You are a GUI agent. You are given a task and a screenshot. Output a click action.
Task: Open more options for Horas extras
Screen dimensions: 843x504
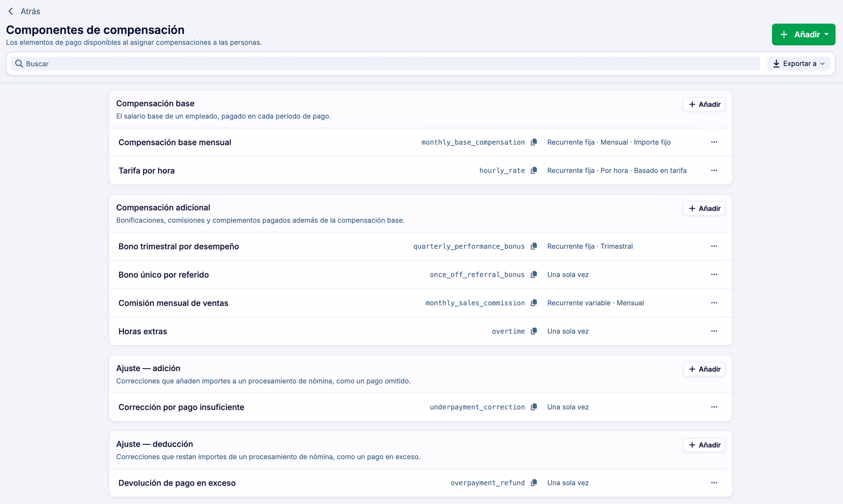pyautogui.click(x=714, y=331)
